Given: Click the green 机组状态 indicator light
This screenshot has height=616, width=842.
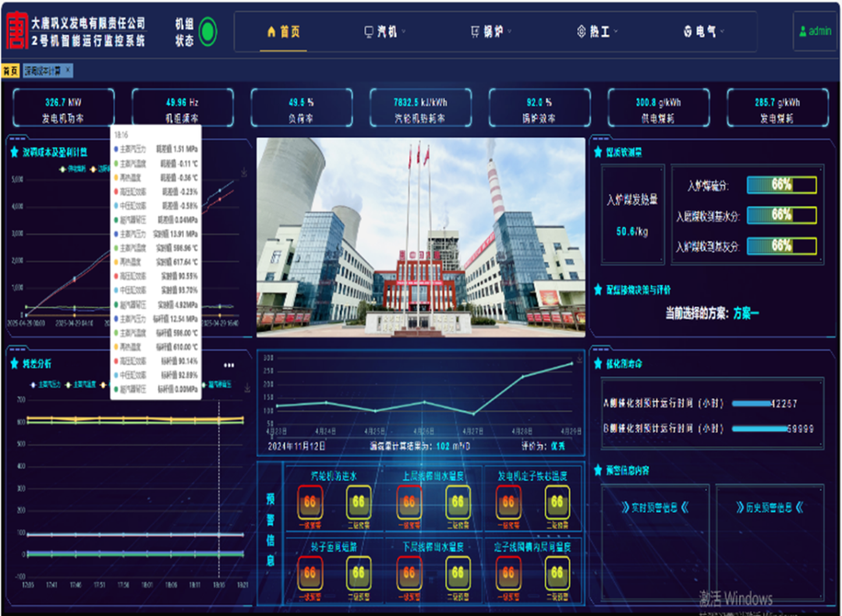Looking at the screenshot, I should point(208,32).
